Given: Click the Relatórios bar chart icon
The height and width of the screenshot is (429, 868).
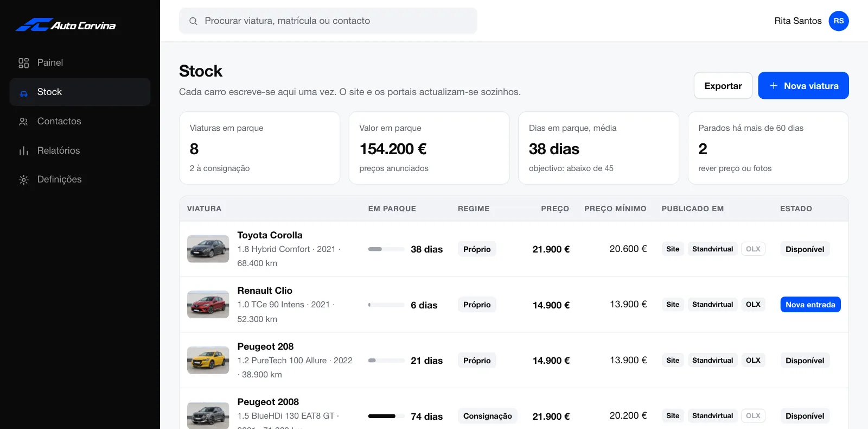Looking at the screenshot, I should click(23, 151).
